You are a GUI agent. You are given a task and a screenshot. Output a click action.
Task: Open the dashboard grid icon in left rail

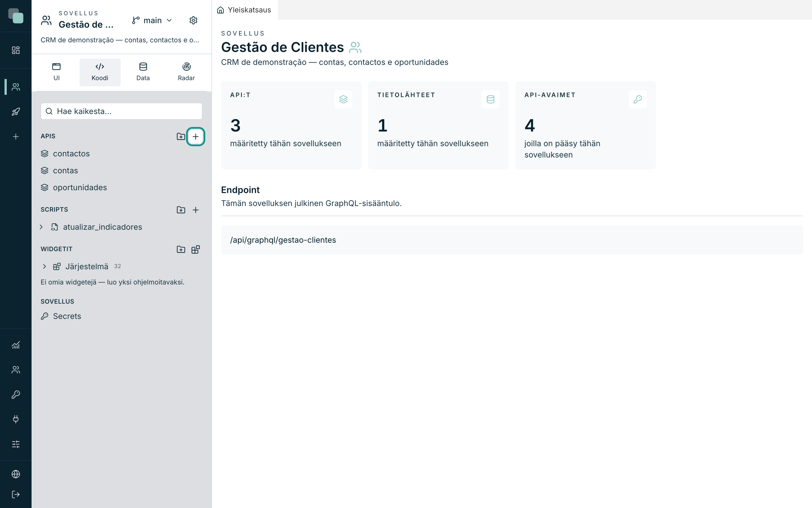coord(16,51)
